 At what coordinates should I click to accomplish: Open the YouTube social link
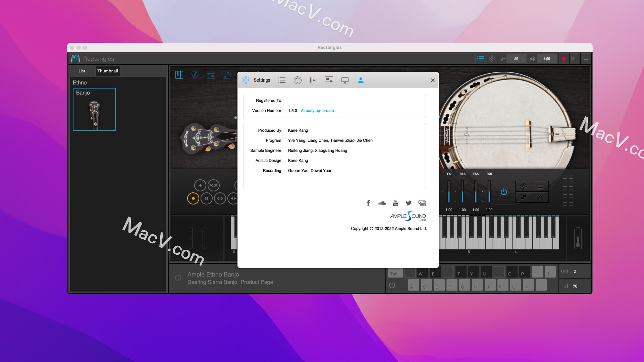395,203
